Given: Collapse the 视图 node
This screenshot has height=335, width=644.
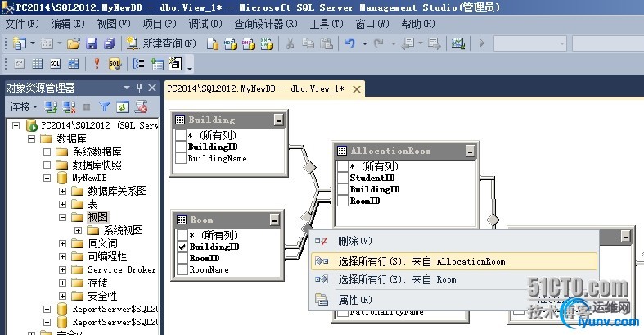Looking at the screenshot, I should tap(62, 217).
